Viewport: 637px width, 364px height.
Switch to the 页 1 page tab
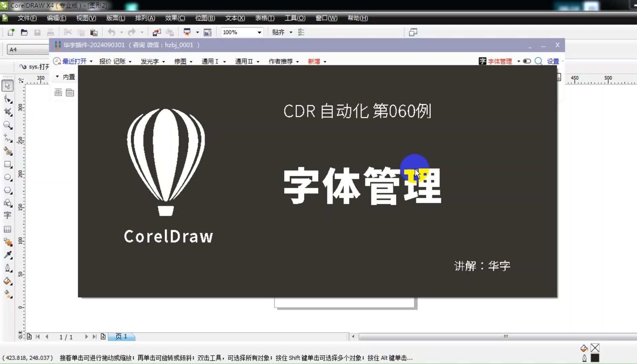(x=122, y=336)
